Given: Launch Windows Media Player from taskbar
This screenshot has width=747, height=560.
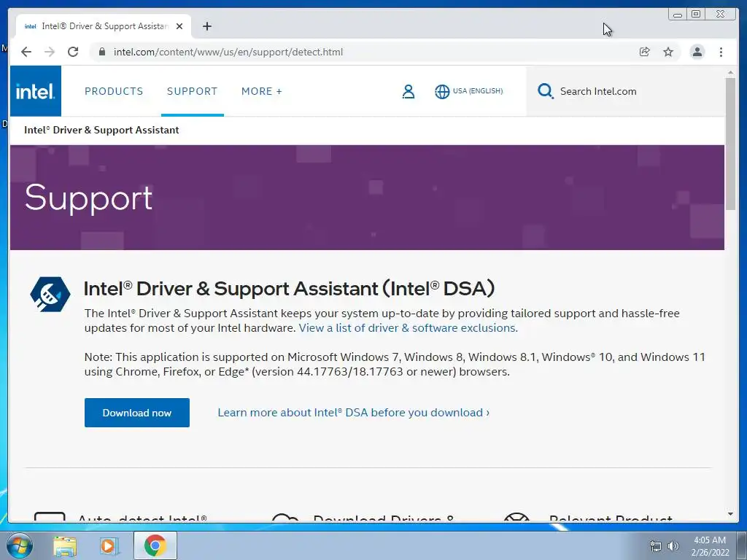Looking at the screenshot, I should [109, 546].
